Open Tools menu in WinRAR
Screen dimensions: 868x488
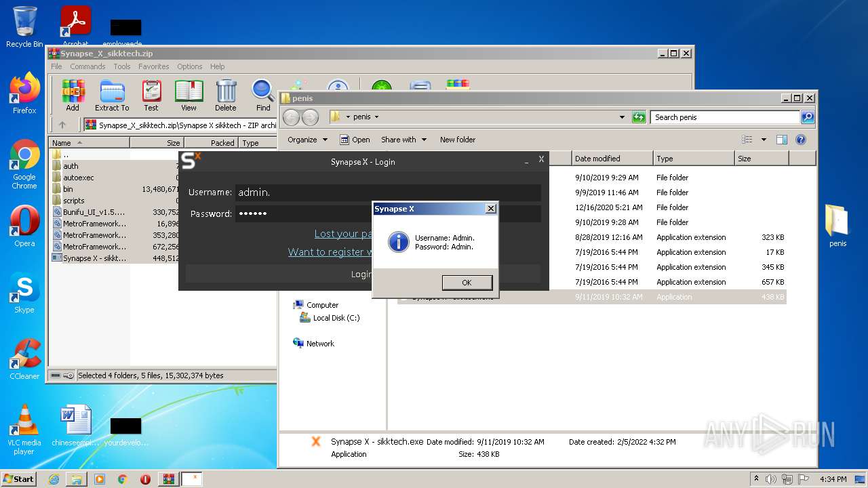(x=122, y=66)
